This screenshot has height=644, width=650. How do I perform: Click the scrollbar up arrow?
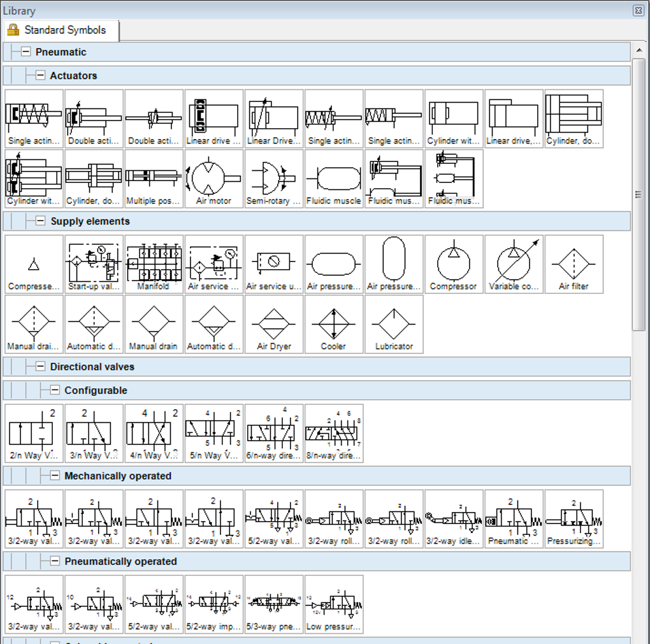tap(639, 50)
